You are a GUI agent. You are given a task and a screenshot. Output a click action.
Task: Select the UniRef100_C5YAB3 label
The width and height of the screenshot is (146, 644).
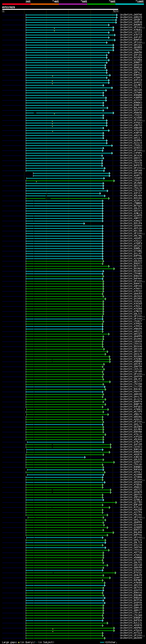[131, 273]
